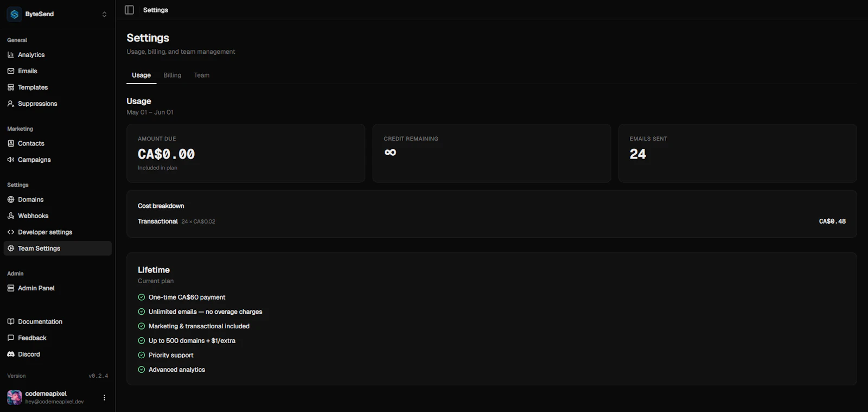Click the Contacts book icon
868x412 pixels.
click(11, 143)
